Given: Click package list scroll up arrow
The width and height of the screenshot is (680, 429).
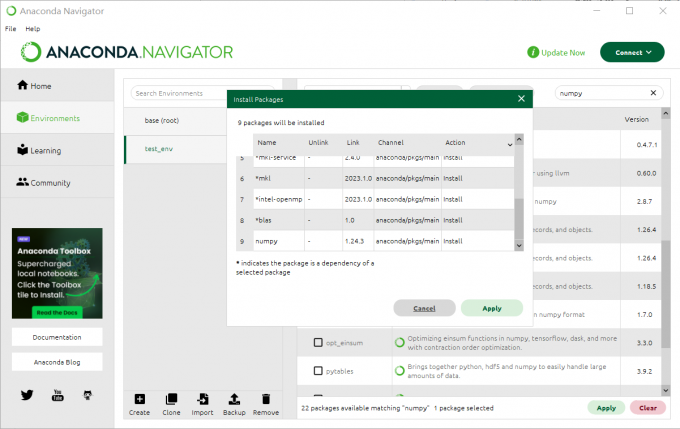Looking at the screenshot, I should 665,113.
